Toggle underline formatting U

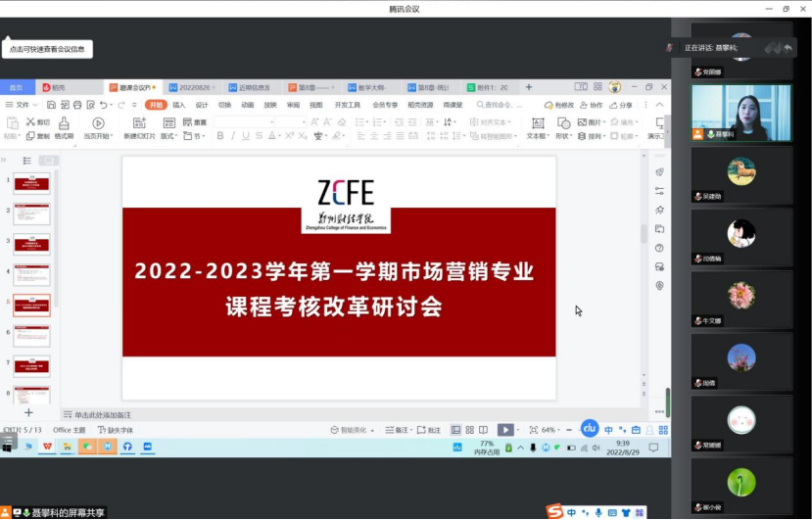tap(246, 136)
